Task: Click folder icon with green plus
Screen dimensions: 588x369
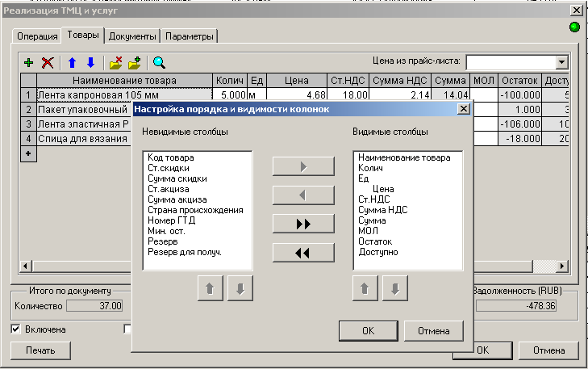Action: [x=134, y=63]
